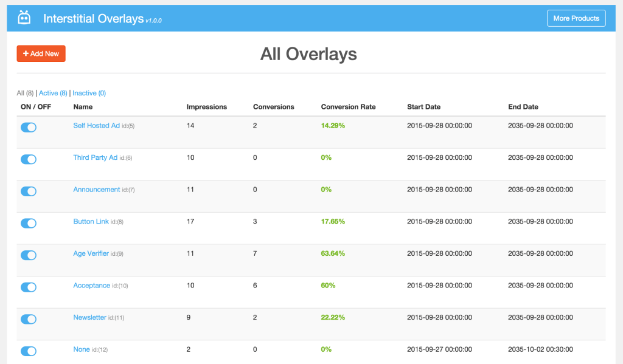
Task: Switch off the Button Link overlay
Action: (29, 223)
